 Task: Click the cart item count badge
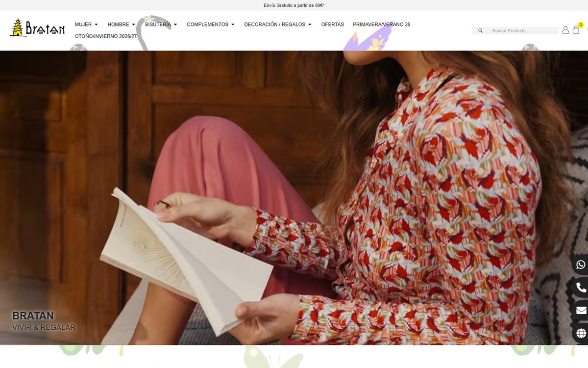581,25
